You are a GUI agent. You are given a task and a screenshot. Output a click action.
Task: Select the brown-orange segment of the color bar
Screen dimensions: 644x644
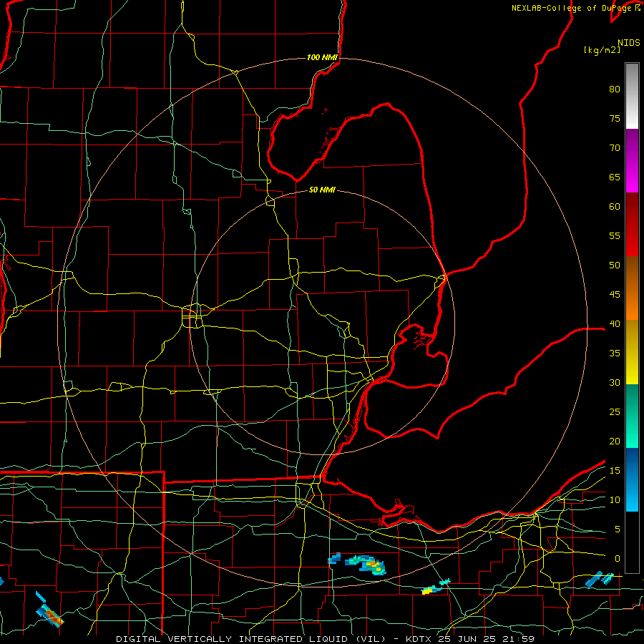(632, 288)
